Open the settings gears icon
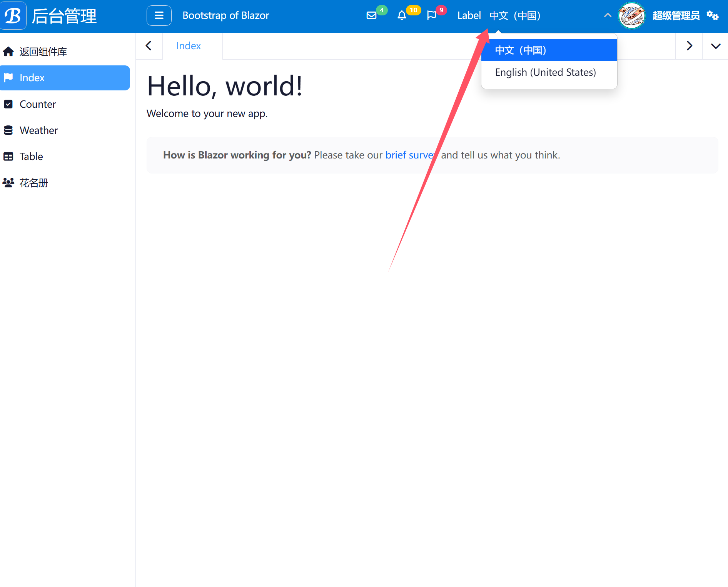Image resolution: width=728 pixels, height=587 pixels. (713, 15)
